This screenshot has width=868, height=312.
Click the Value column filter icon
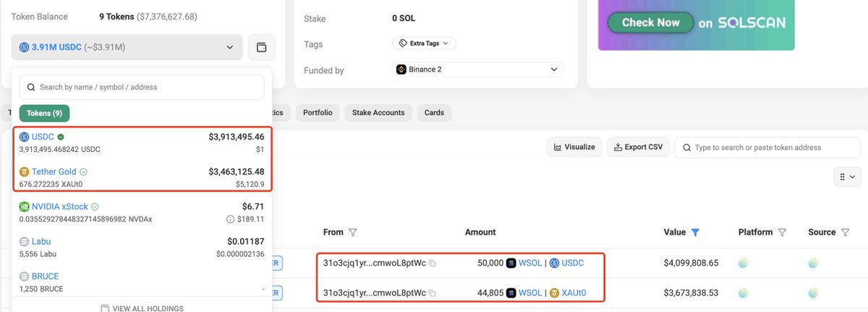pyautogui.click(x=695, y=232)
